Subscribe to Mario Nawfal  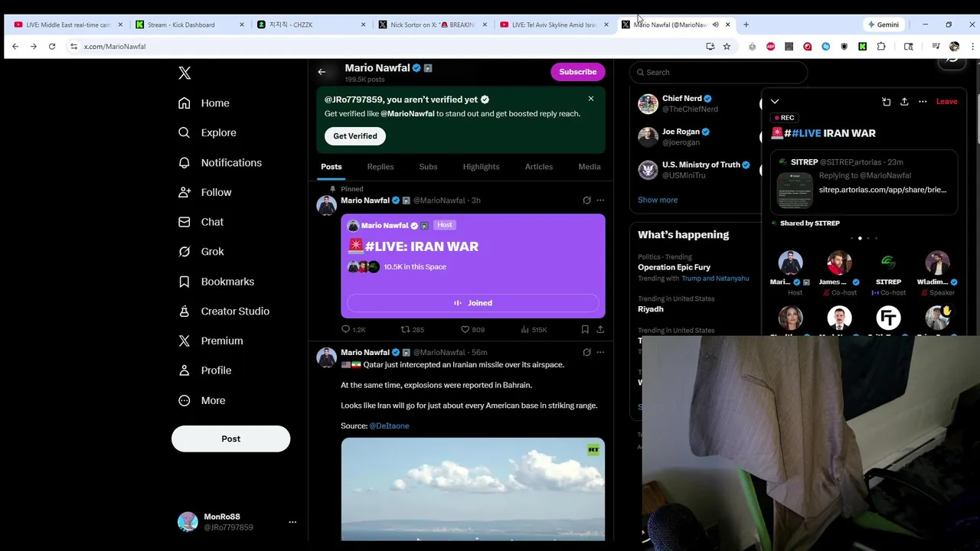[577, 72]
